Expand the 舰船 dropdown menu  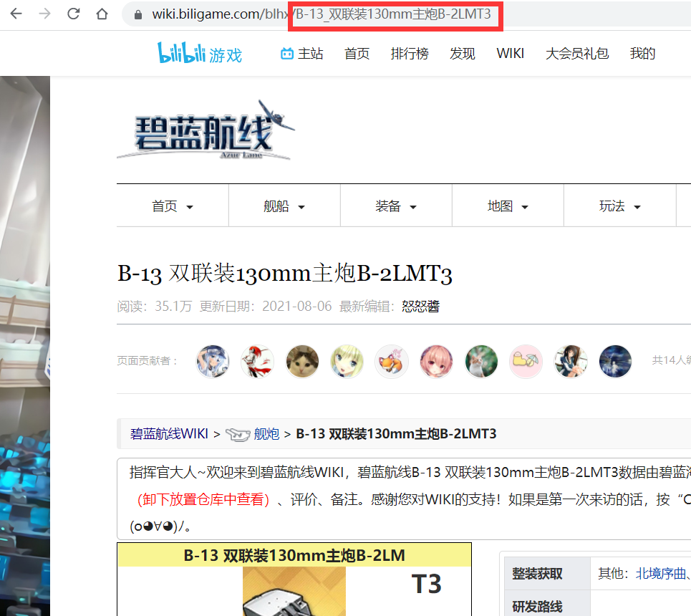(x=284, y=206)
